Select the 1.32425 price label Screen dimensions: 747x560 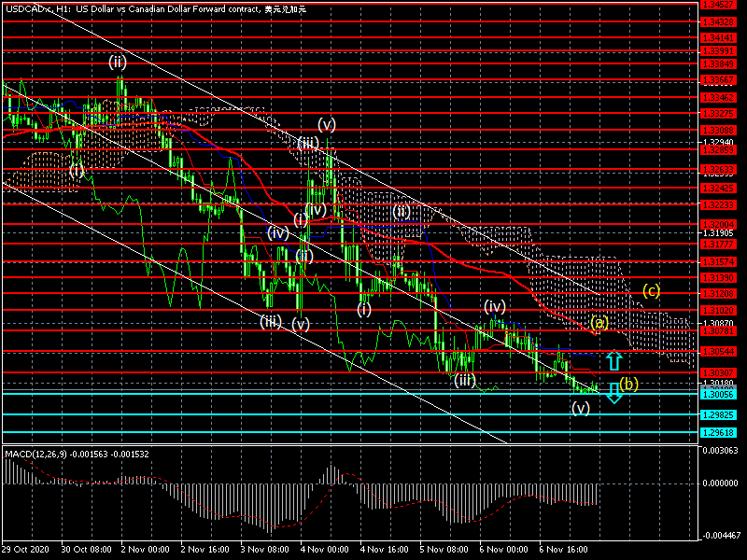point(718,189)
